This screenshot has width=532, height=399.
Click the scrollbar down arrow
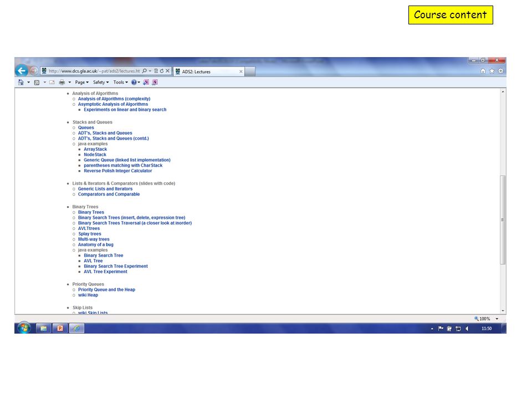point(503,311)
